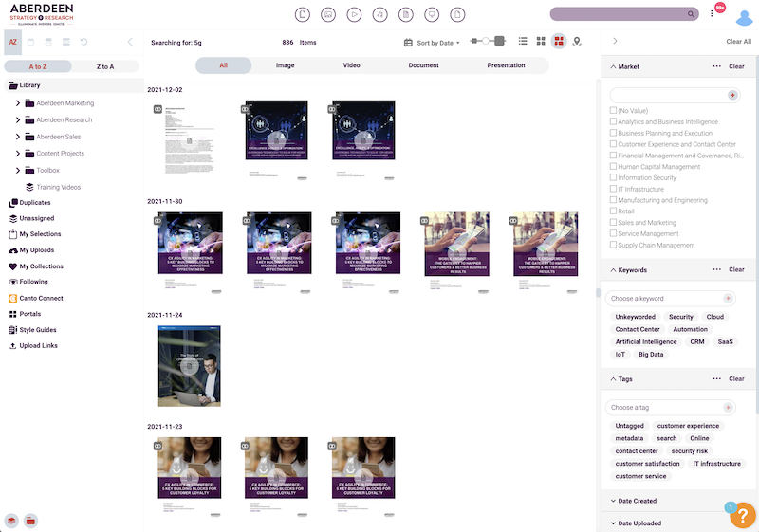Viewport: 759px width, 532px height.
Task: Click Clear All filters
Action: [738, 42]
